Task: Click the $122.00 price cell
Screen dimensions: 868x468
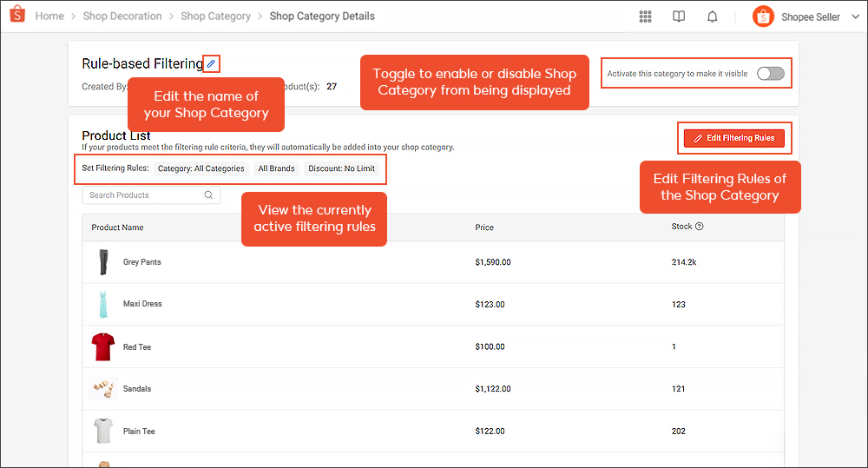Action: click(x=490, y=431)
